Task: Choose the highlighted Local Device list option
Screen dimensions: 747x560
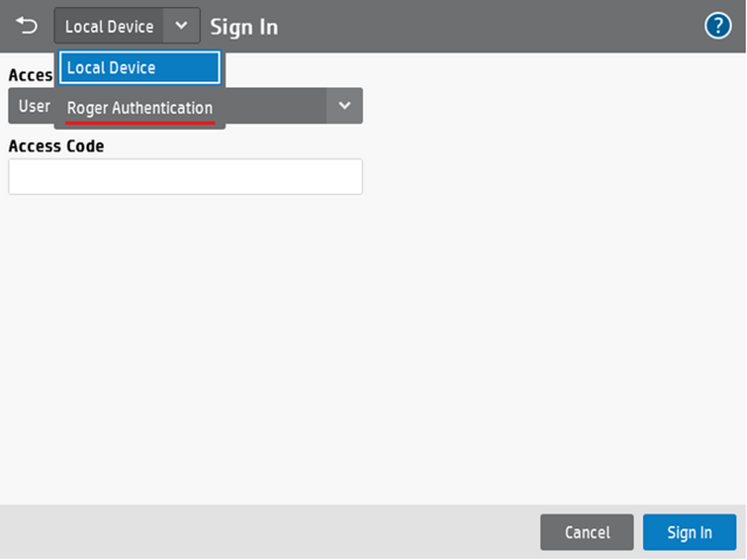Action: point(140,68)
